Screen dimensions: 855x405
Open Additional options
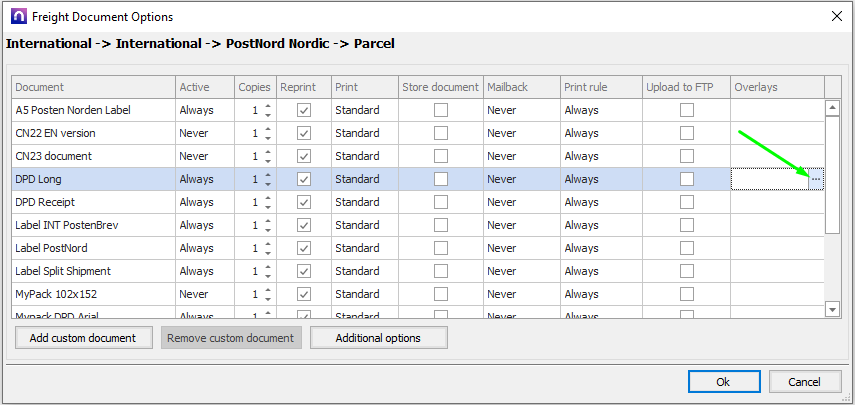coord(378,338)
